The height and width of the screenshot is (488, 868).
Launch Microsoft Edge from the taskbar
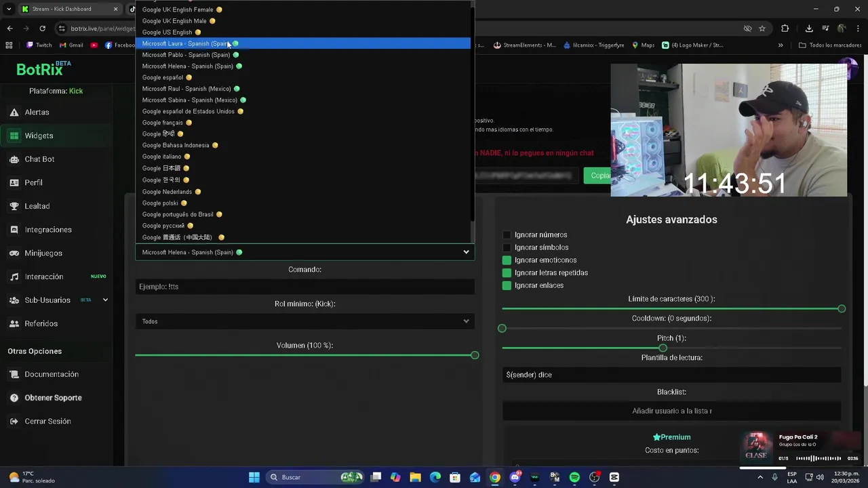pos(435,477)
